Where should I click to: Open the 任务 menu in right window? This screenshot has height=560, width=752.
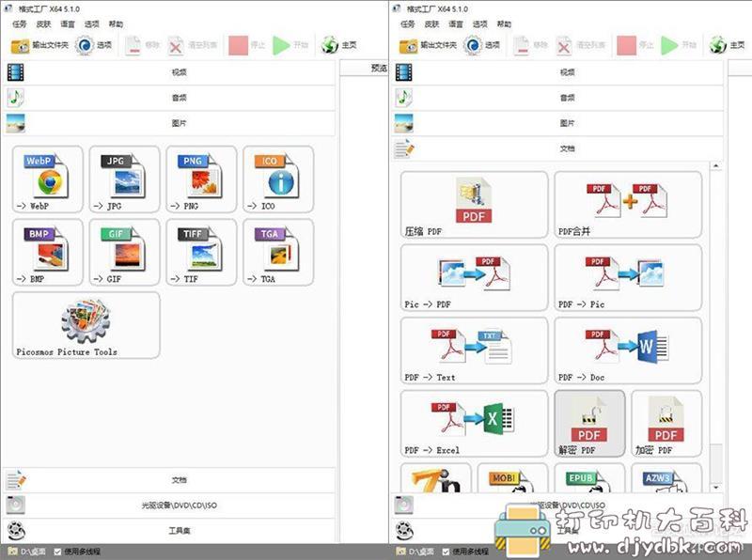point(408,24)
